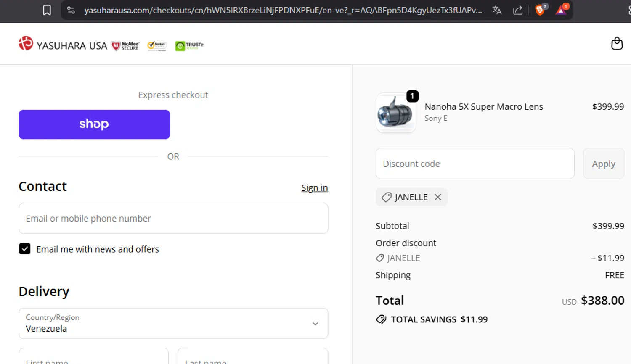Open Brave Rewards triangle icon
631x364 pixels.
(x=562, y=10)
